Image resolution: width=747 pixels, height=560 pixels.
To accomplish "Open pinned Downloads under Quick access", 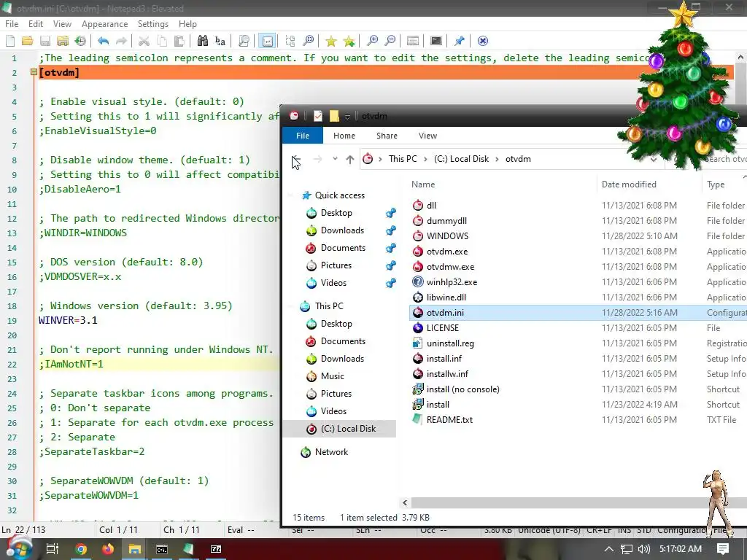I will coord(342,230).
